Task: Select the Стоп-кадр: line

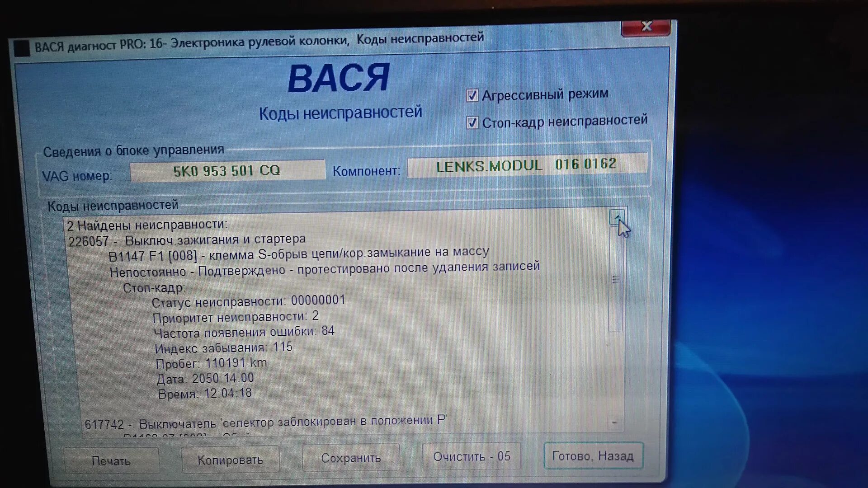Action: 154,288
